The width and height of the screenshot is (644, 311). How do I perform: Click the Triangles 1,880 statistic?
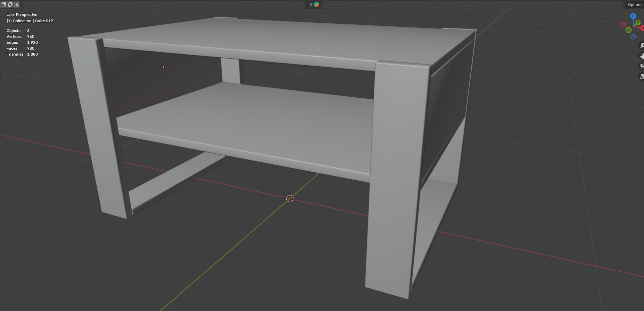[22, 54]
